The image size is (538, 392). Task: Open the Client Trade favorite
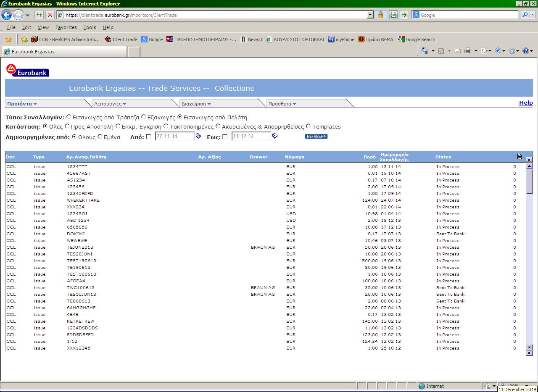121,39
